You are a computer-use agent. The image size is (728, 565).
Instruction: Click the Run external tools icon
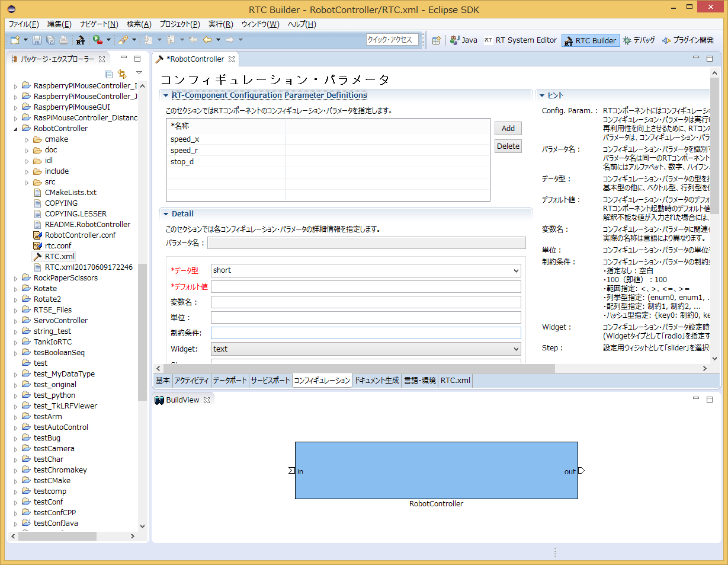[97, 40]
